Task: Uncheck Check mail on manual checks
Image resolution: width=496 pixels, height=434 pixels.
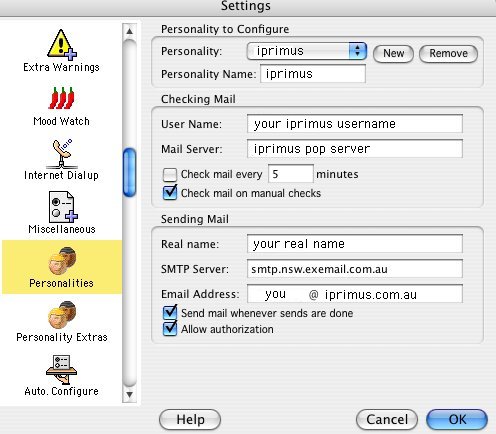Action: point(170,193)
